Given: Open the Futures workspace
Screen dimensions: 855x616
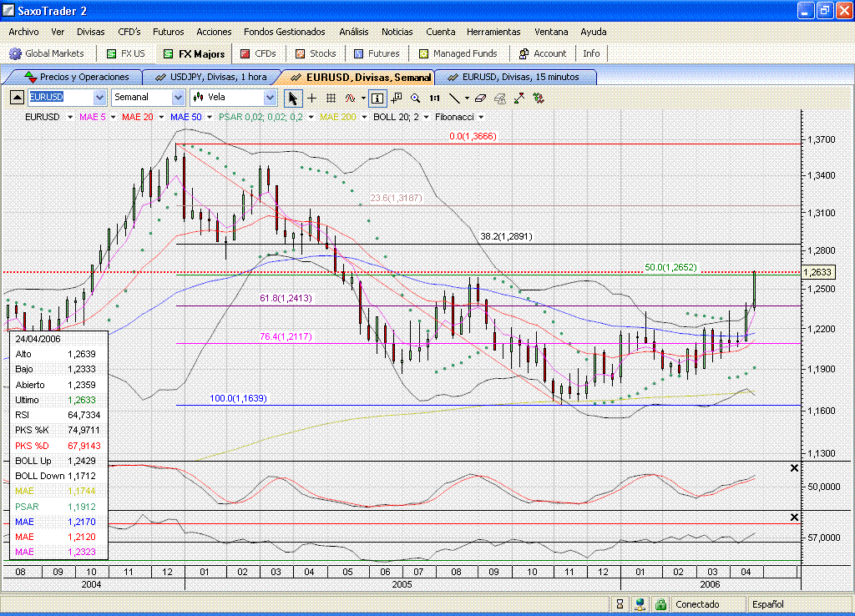Looking at the screenshot, I should pos(377,53).
